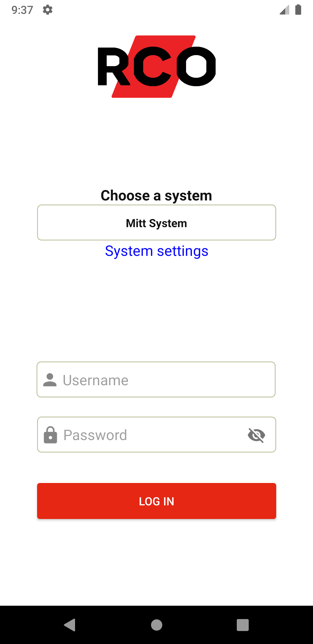Tap the Choose a system heading
This screenshot has height=644, width=313.
156,196
